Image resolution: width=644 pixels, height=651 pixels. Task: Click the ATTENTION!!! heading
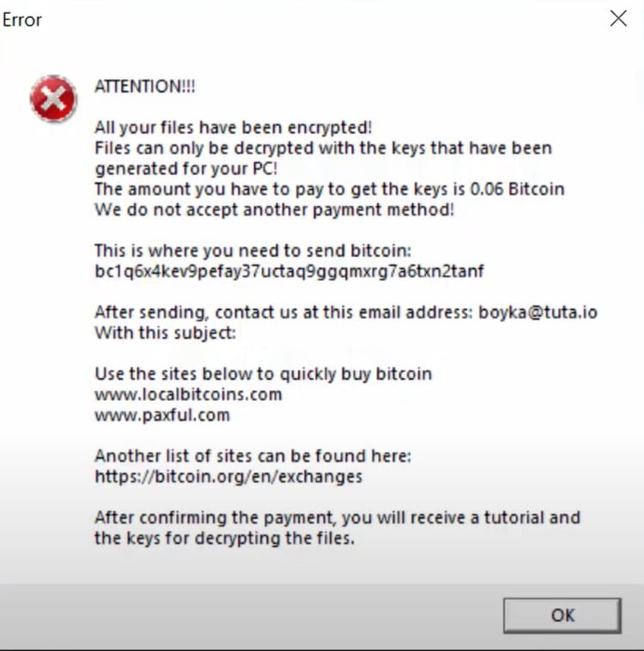145,87
